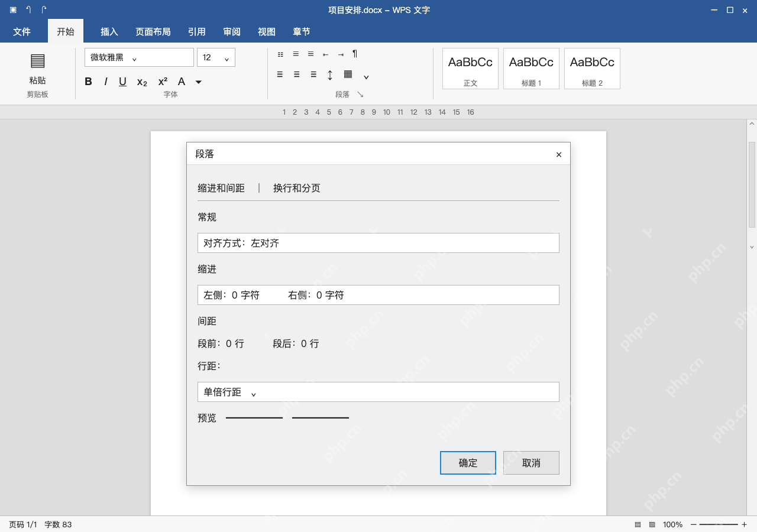This screenshot has height=532, width=757.
Task: Toggle bold formatting
Action: (88, 82)
